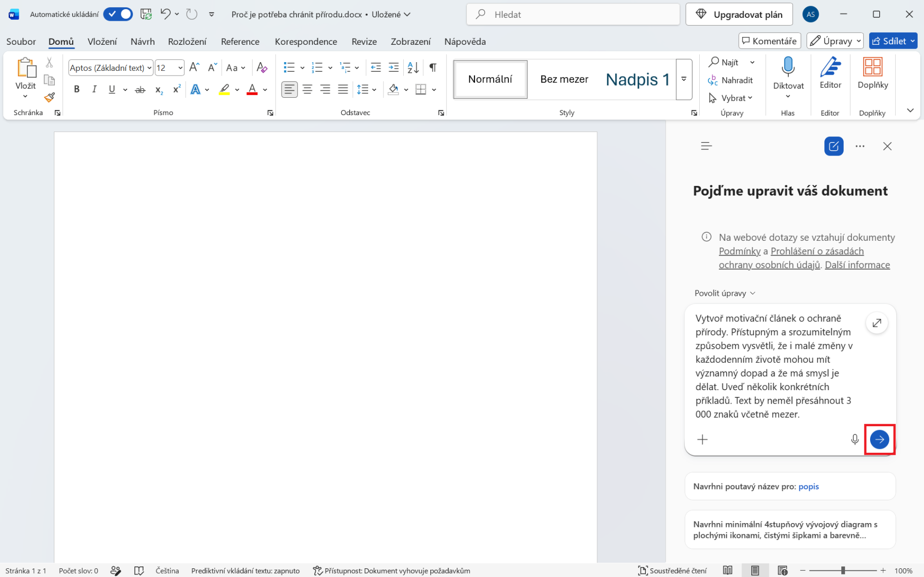924x577 pixels.
Task: Start a new Copilot chat with the blue edit icon
Action: coord(834,146)
